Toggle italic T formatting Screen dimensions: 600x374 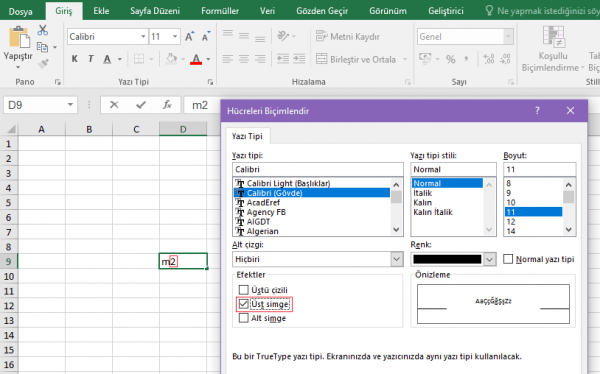(91, 59)
